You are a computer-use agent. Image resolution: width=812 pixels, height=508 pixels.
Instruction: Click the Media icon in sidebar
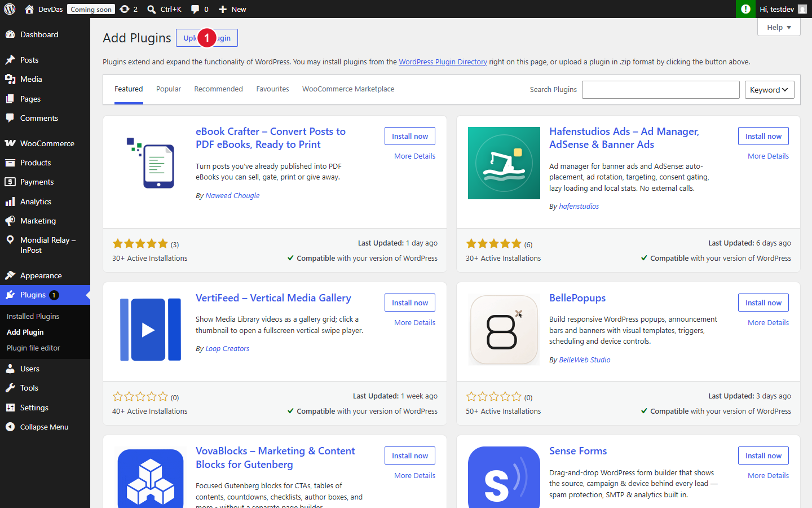click(10, 79)
